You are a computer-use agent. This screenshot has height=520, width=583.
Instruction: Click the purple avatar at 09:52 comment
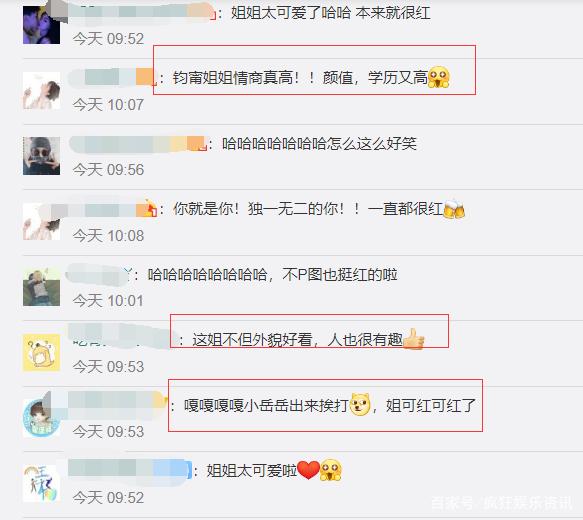click(x=41, y=25)
